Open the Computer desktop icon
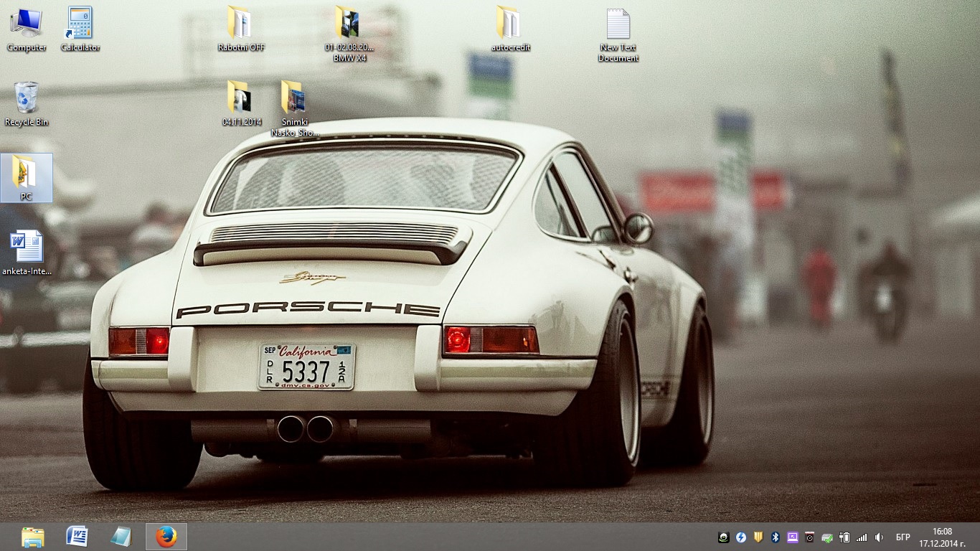The height and width of the screenshot is (551, 980). tap(27, 29)
